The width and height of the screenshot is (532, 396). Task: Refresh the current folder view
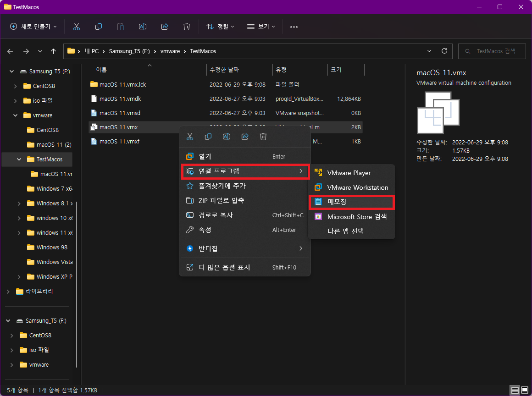444,51
